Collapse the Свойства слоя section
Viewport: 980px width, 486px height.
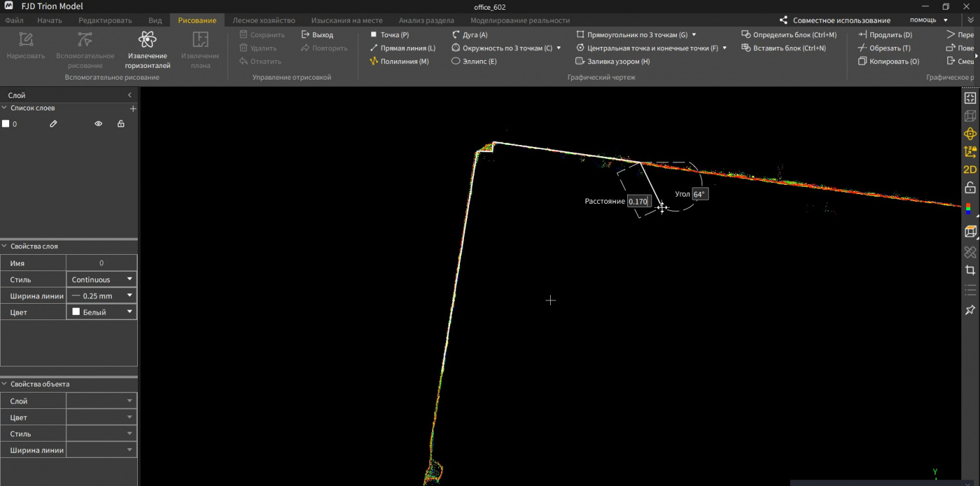5,246
